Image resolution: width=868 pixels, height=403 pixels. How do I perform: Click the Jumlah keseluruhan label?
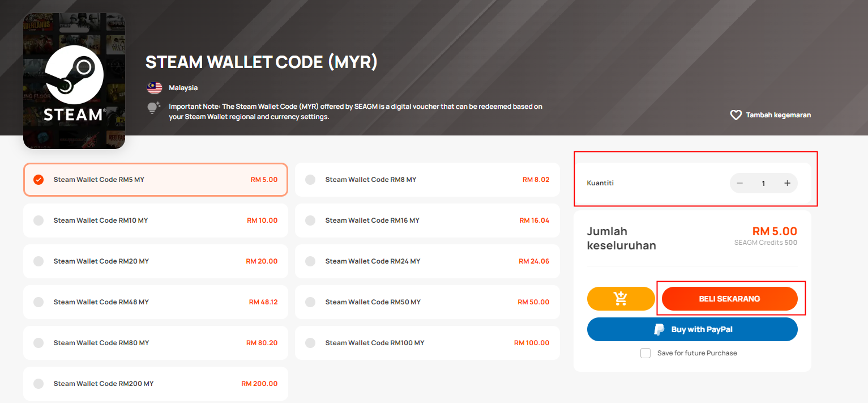(x=621, y=239)
